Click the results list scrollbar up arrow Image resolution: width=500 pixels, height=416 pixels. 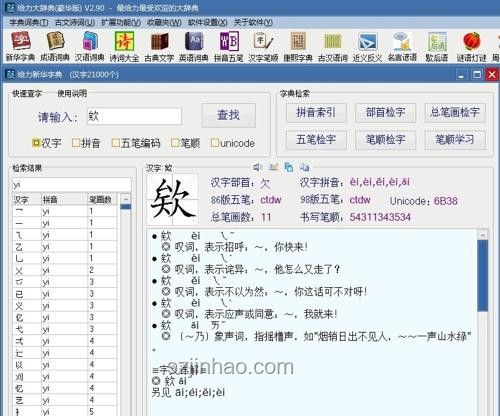126,199
